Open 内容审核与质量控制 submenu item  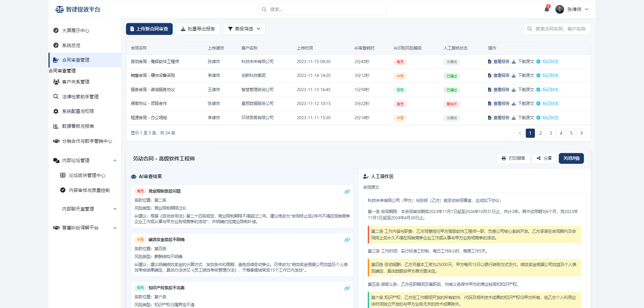[x=89, y=190]
